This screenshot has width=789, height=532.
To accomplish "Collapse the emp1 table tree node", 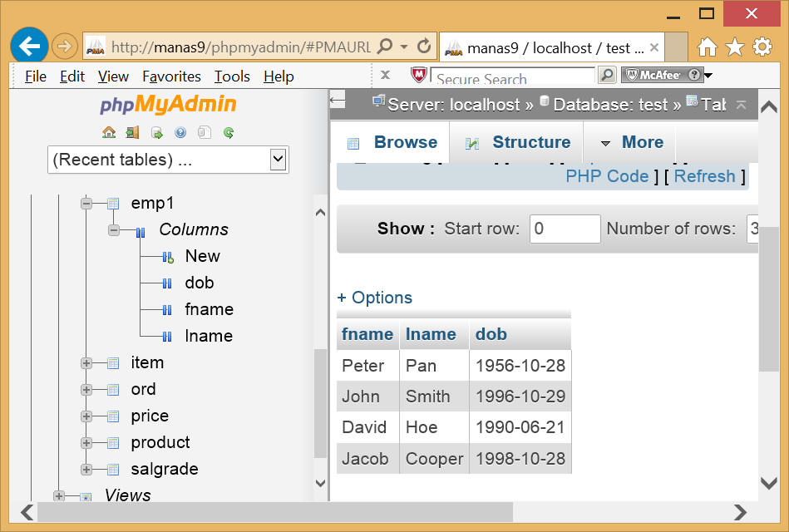I will tap(86, 203).
